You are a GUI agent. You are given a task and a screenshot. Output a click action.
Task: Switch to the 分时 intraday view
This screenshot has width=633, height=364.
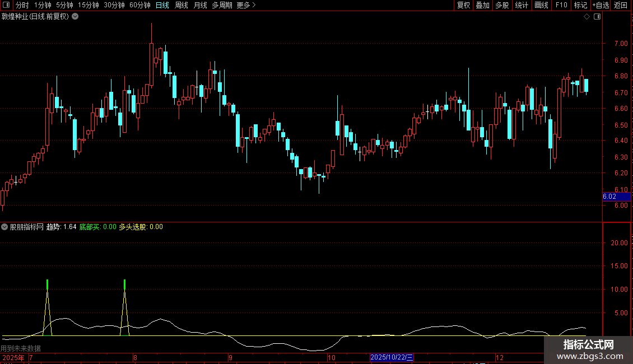point(22,5)
